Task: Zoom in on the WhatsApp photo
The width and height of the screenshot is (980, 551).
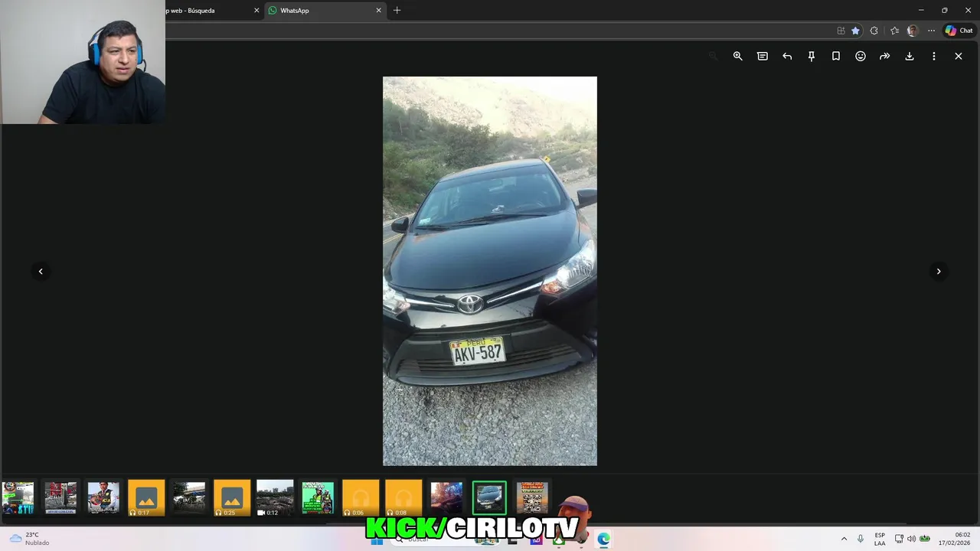Action: coord(737,56)
